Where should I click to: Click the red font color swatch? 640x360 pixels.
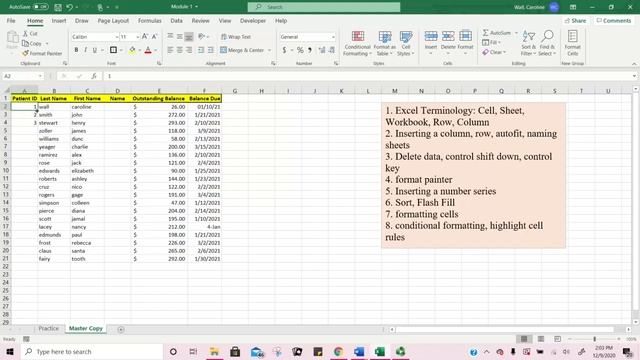coord(148,50)
